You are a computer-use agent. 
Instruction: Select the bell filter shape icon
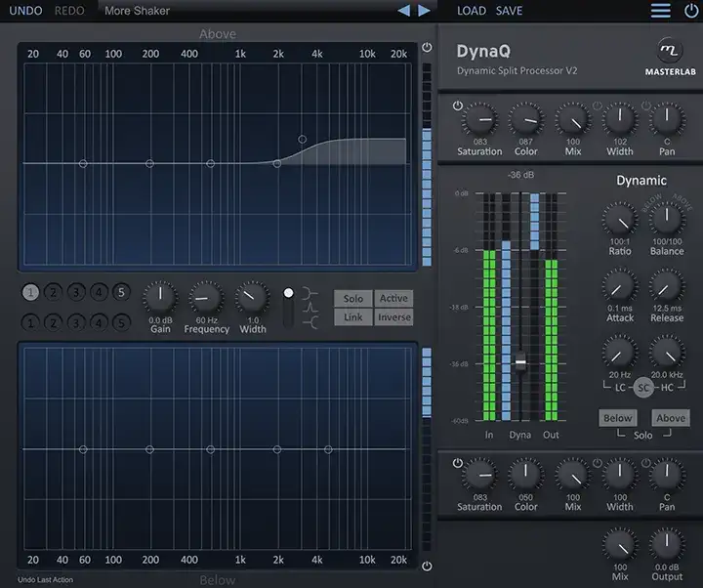click(310, 308)
